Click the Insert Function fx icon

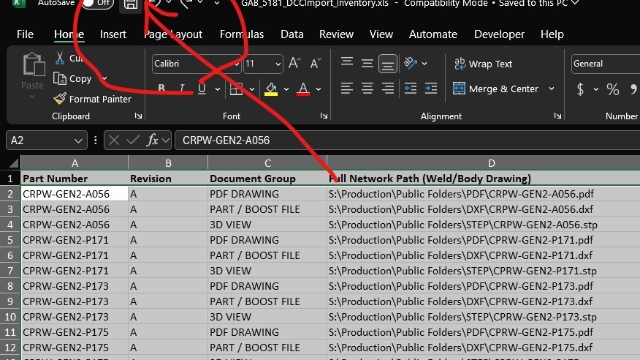pyautogui.click(x=152, y=140)
